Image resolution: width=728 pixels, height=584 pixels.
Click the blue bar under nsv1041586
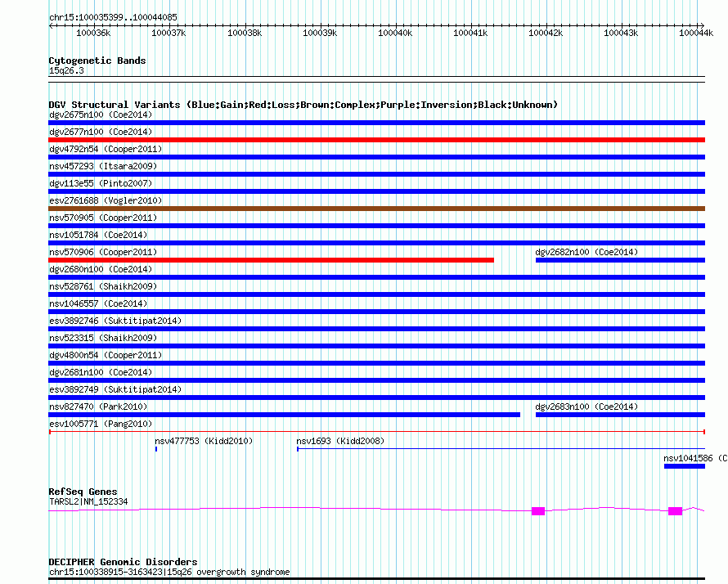point(685,466)
